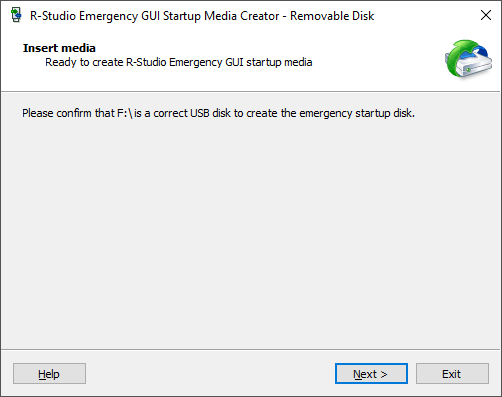
Task: Click the R-Studio app icon in title bar
Action: tap(16, 15)
